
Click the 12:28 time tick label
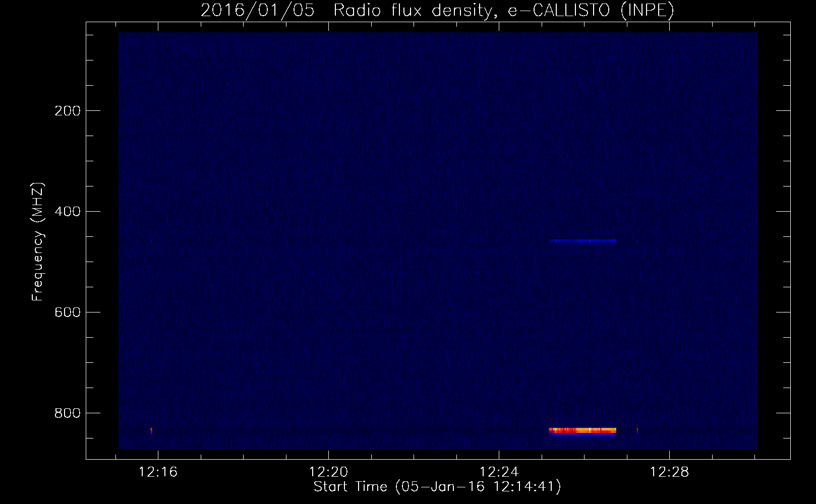tap(670, 472)
